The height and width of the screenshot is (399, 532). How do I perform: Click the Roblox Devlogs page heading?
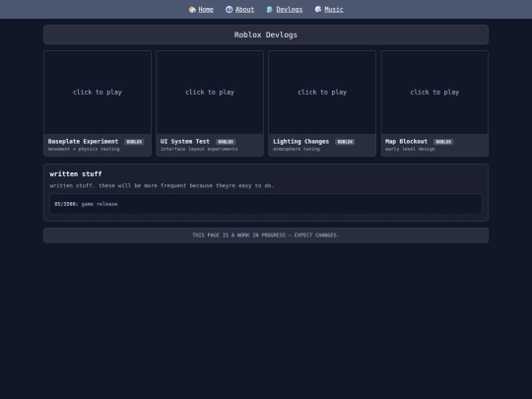[x=266, y=34]
